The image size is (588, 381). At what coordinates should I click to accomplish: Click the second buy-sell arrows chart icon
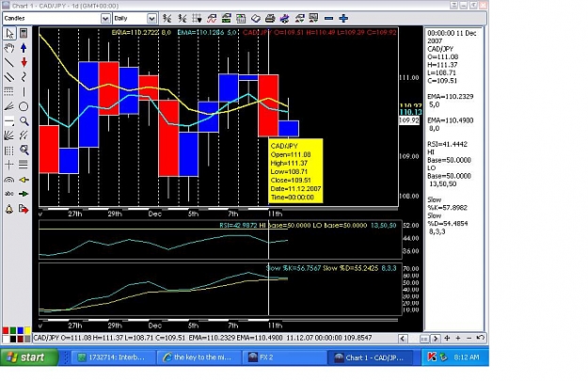(x=313, y=18)
